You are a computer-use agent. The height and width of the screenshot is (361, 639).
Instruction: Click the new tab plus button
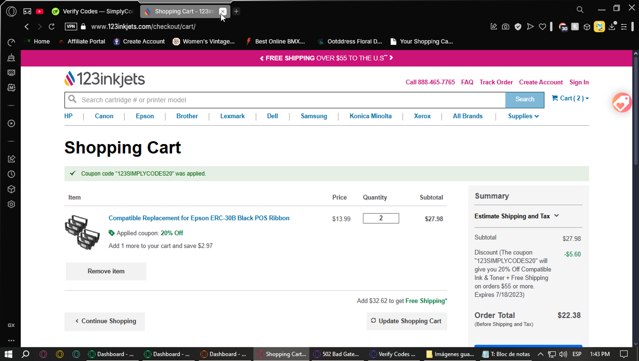236,11
